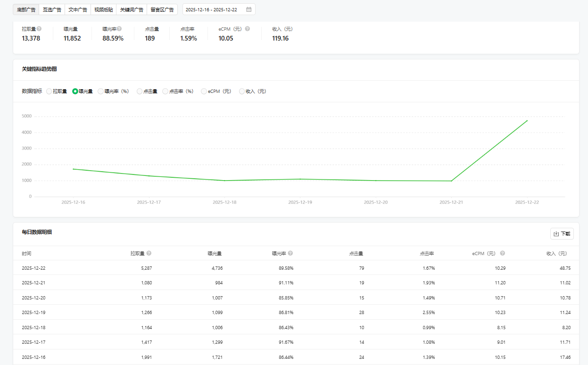Image resolution: width=588 pixels, height=365 pixels.
Task: Open the 关键词广告 tab
Action: (132, 9)
